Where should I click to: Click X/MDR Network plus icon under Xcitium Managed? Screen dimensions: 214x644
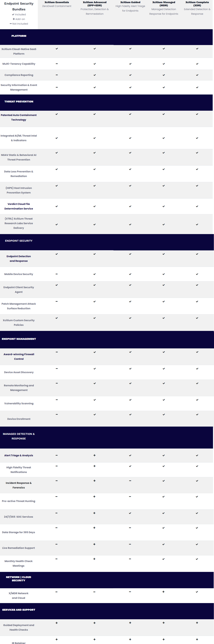pyautogui.click(x=163, y=592)
